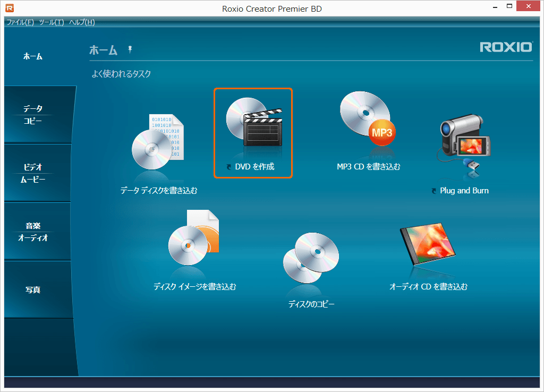The image size is (544, 392).
Task: Switch to the 写真 tab
Action: pyautogui.click(x=38, y=289)
